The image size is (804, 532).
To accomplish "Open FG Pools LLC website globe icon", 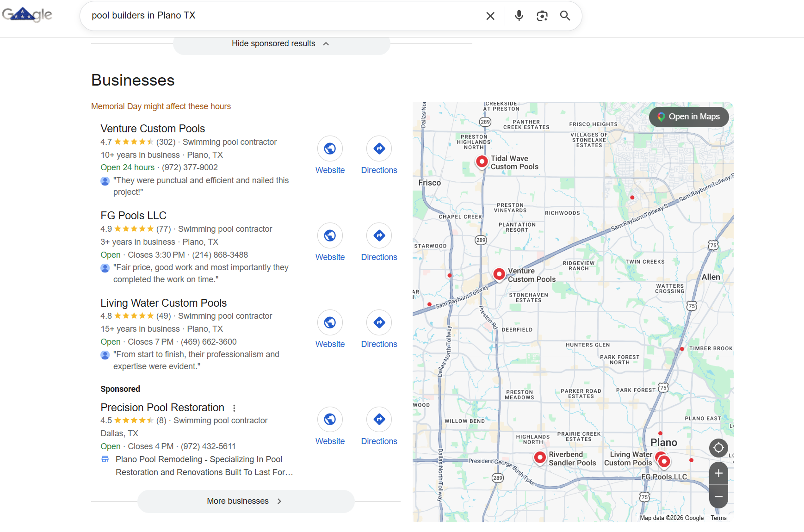I will click(330, 235).
